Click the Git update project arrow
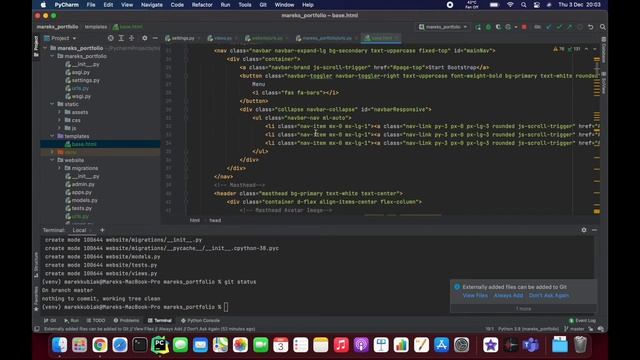This screenshot has width=640, height=360. [549, 27]
